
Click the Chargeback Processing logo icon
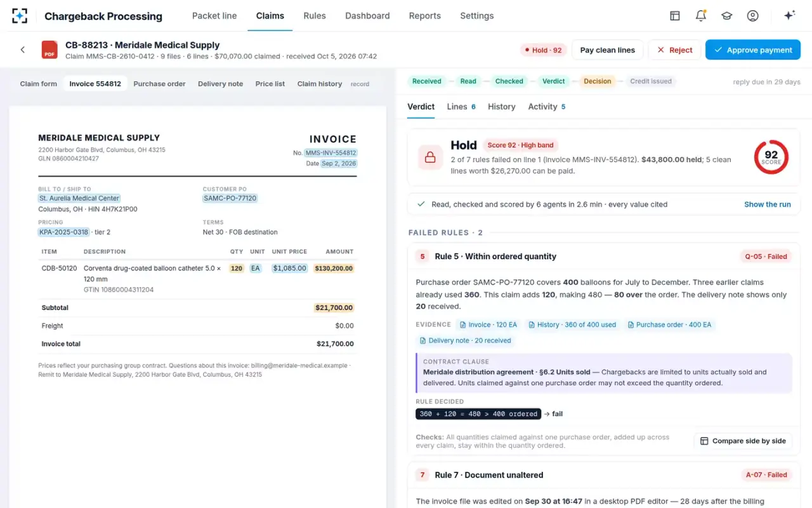click(x=20, y=16)
